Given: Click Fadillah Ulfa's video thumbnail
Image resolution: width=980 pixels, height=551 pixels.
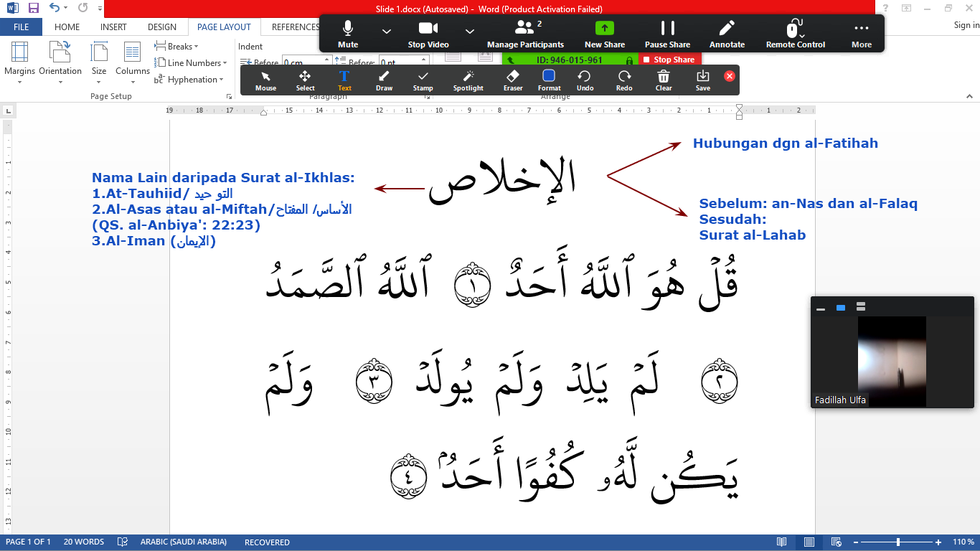Looking at the screenshot, I should point(892,362).
